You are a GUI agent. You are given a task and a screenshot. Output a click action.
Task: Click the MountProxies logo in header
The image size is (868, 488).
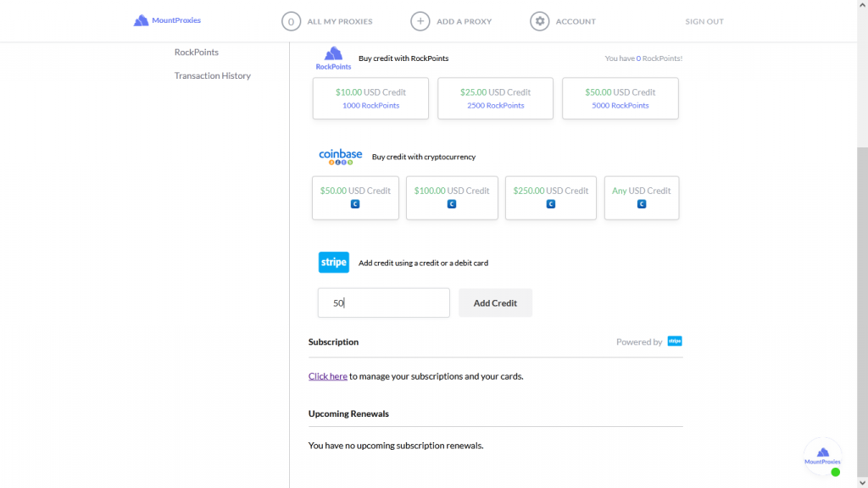click(x=167, y=20)
